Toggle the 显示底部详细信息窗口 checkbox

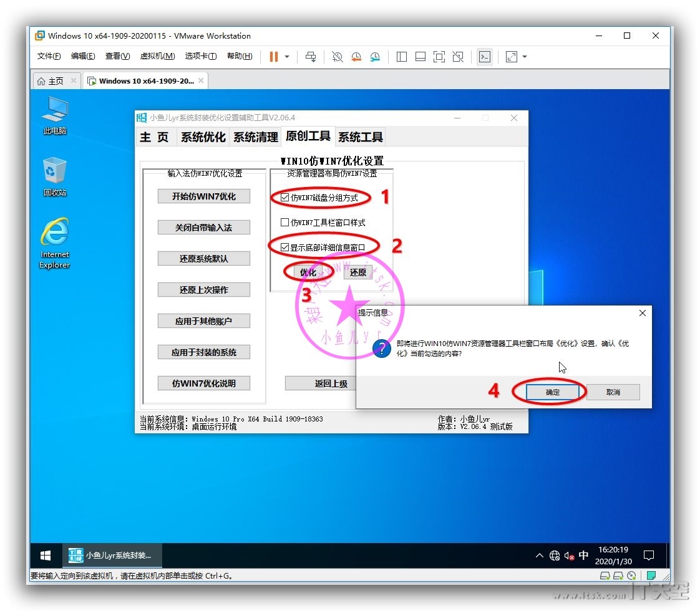285,247
